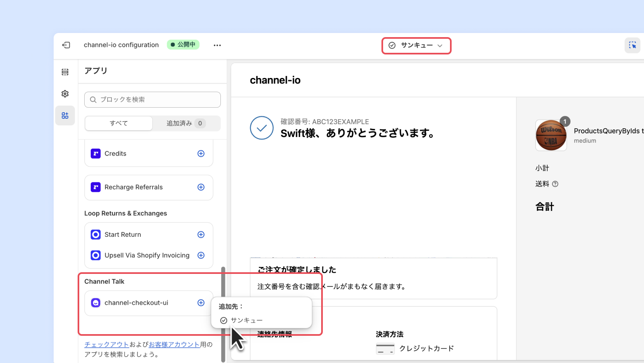The image size is (644, 363).
Task: Click the inspector selection tool icon
Action: [632, 45]
